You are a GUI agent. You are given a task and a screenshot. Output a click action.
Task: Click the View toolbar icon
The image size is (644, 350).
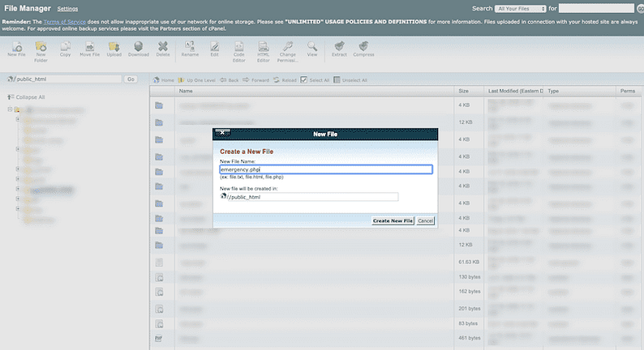point(312,49)
